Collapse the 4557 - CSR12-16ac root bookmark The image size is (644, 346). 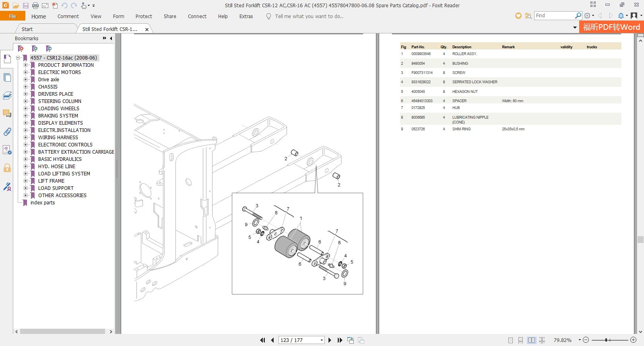[x=18, y=58]
